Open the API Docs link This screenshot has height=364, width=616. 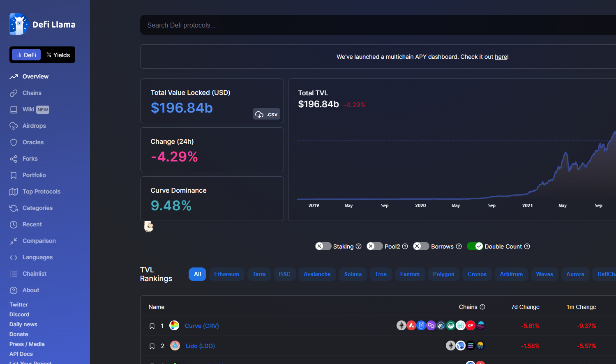21,354
